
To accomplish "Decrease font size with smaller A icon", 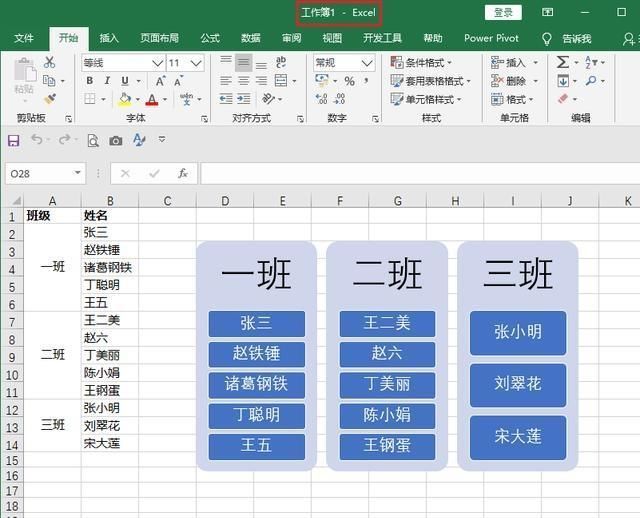I will (x=178, y=81).
